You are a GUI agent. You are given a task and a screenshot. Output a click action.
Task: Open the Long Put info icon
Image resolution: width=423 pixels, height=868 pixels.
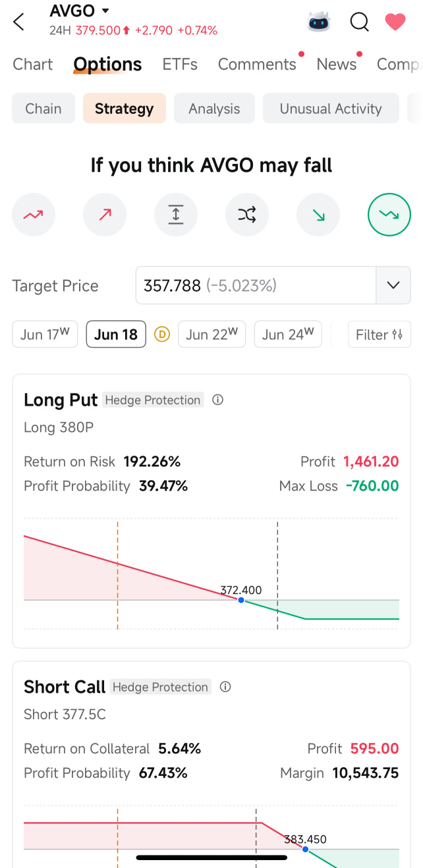click(218, 400)
